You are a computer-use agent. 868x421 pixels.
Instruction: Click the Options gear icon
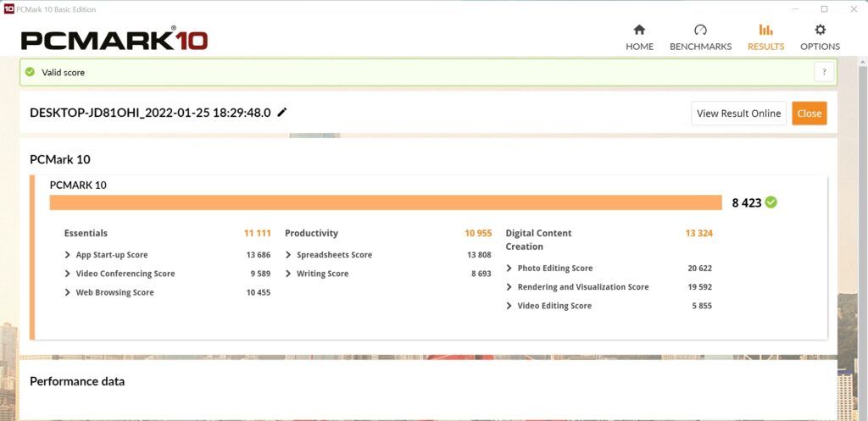[821, 30]
